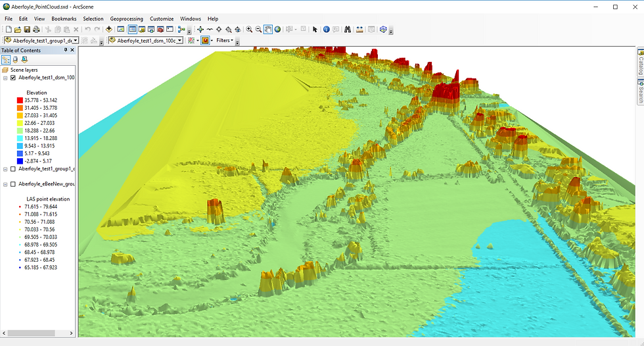Viewport: 644px width, 346px height.
Task: Open the Find binoculars tool
Action: point(348,29)
